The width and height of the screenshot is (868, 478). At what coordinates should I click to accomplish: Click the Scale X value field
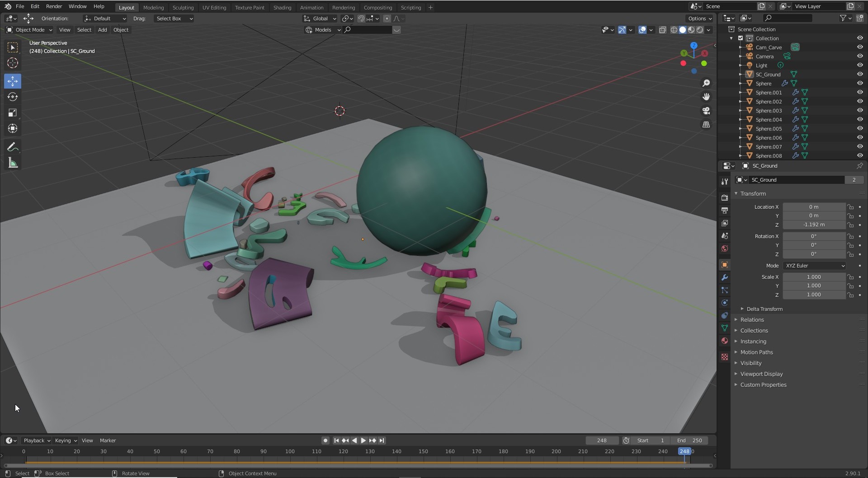(x=814, y=277)
